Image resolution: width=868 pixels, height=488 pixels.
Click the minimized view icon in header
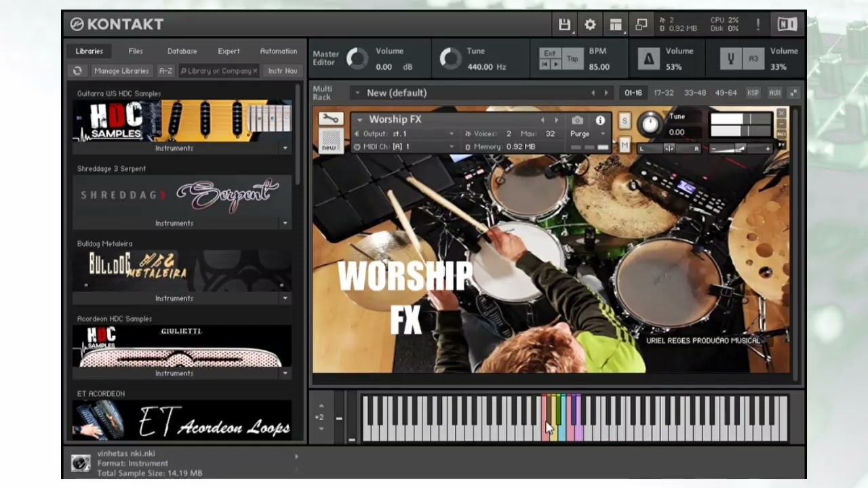(x=641, y=24)
